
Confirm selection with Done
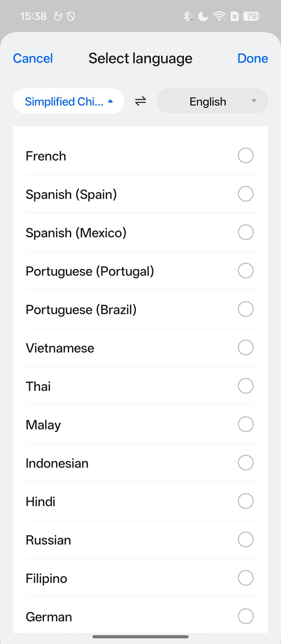[x=253, y=58]
